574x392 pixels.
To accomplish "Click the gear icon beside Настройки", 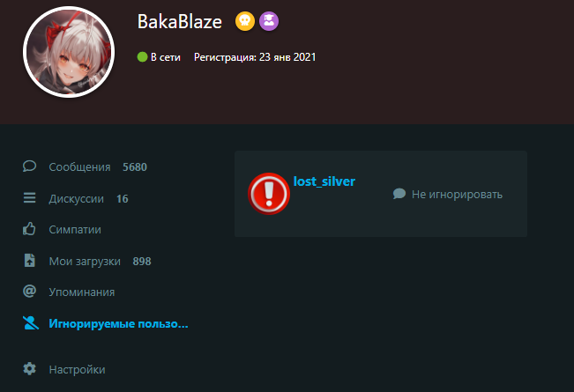I will pos(29,369).
